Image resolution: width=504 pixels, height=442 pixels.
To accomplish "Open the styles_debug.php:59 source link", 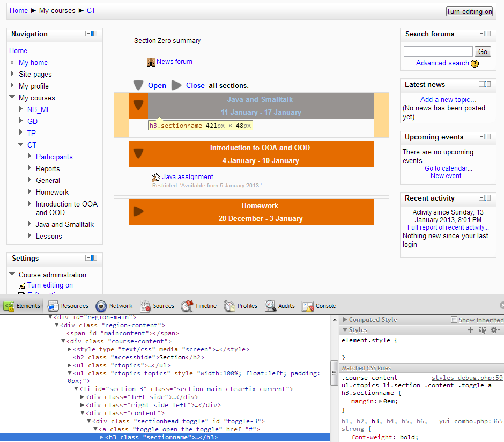I will click(466, 378).
